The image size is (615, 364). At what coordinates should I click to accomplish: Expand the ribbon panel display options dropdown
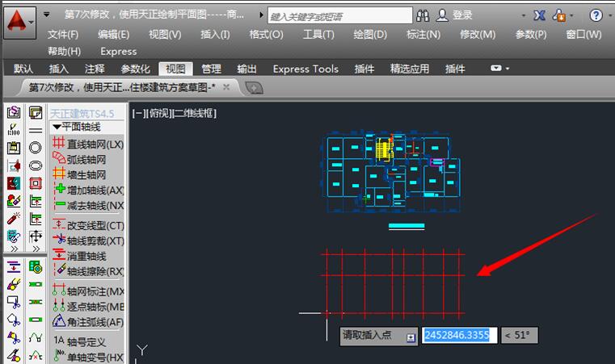pyautogui.click(x=500, y=69)
